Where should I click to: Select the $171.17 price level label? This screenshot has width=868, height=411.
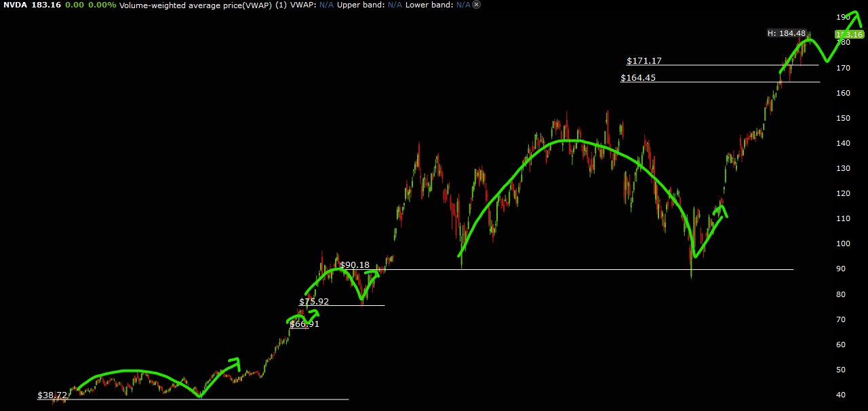(x=644, y=61)
